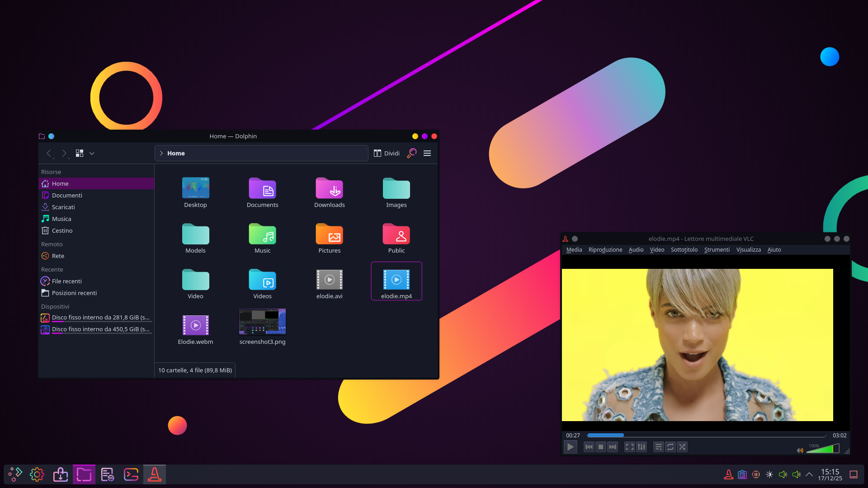Stop playback in VLC

coord(600,447)
